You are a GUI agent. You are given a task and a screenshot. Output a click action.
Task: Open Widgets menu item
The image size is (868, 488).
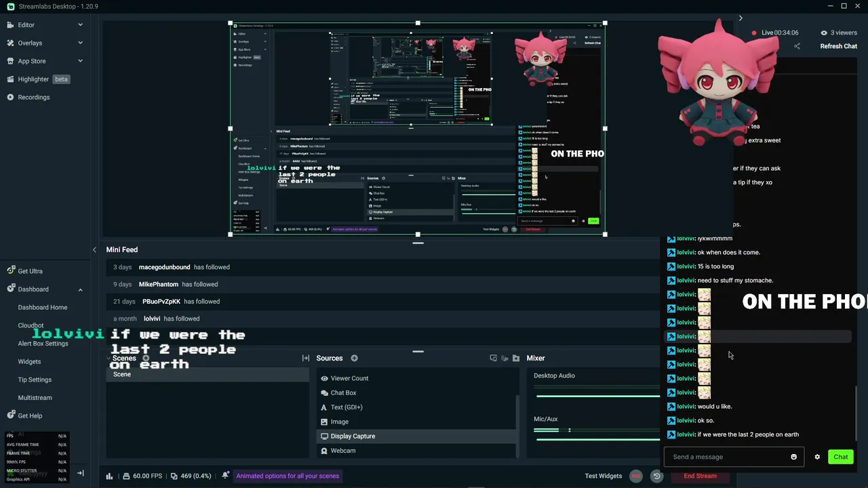[x=29, y=361]
